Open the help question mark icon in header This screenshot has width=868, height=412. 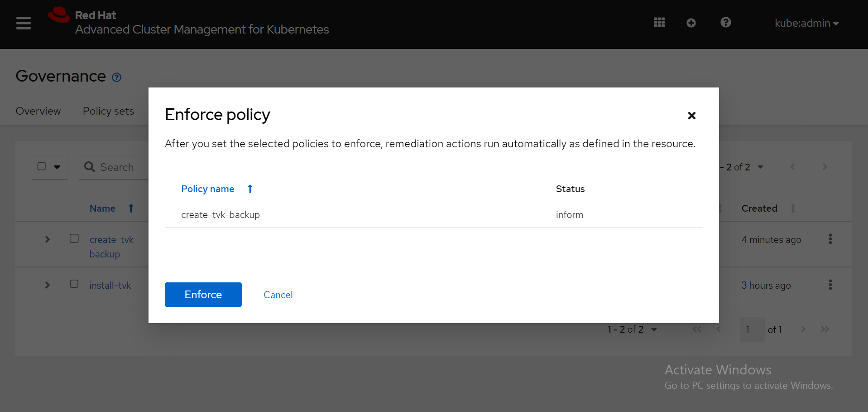click(725, 23)
